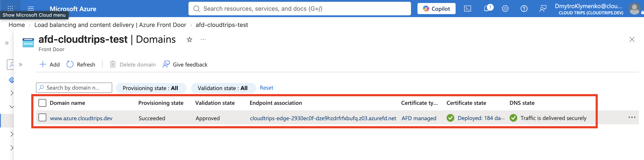The width and height of the screenshot is (644, 160).
Task: Click DNS state green check icon
Action: click(513, 118)
